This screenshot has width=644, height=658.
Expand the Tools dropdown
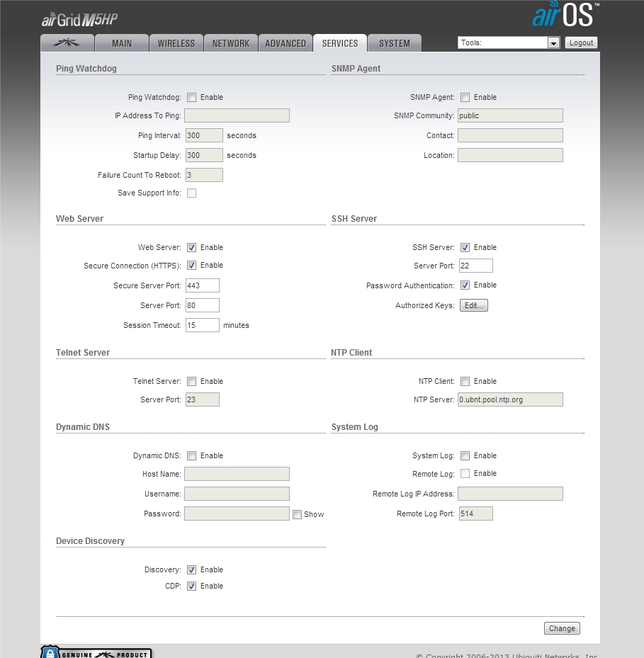(x=509, y=42)
